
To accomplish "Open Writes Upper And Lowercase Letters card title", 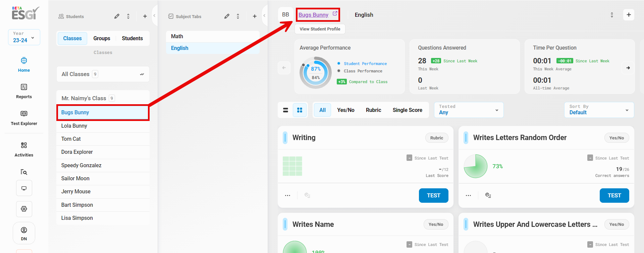I will pos(535,224).
